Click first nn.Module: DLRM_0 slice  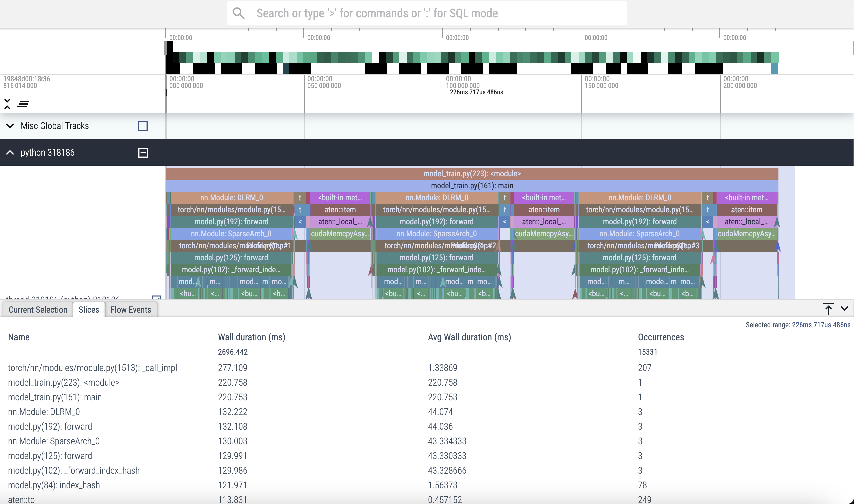tap(231, 198)
